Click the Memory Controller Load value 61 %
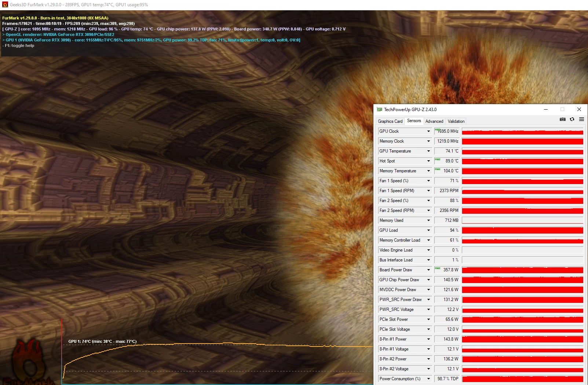Image resolution: width=588 pixels, height=385 pixels. point(447,240)
